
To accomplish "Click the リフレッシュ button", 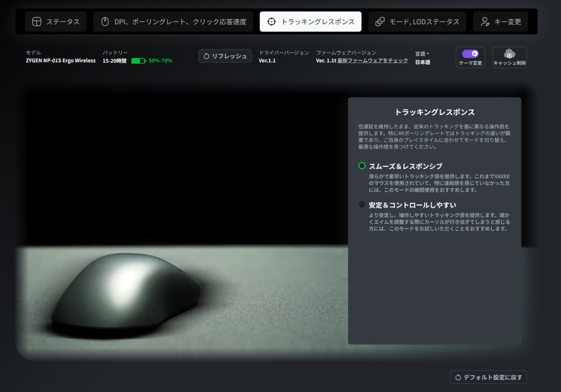I will (x=225, y=56).
